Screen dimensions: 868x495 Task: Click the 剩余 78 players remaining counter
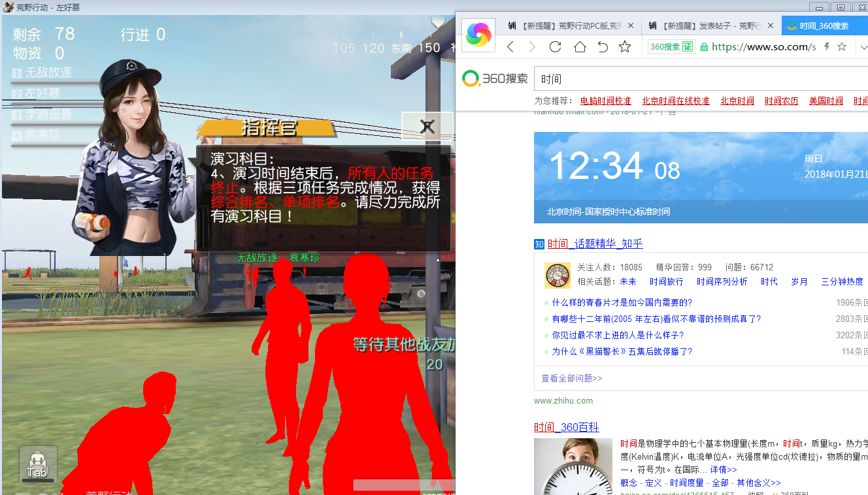tap(44, 34)
